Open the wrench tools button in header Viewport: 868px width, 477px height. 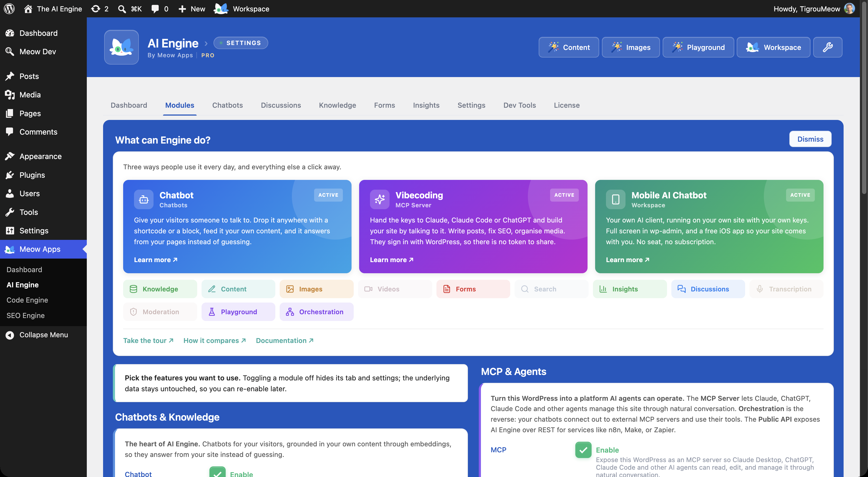tap(828, 47)
